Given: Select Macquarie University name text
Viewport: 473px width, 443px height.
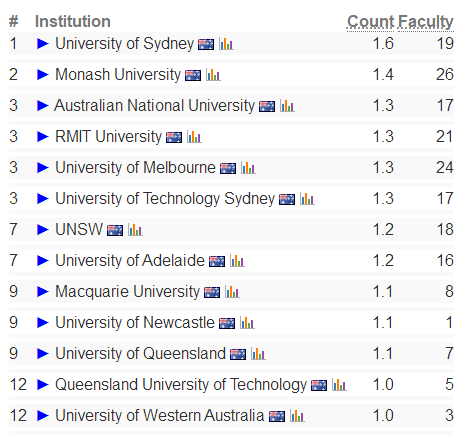Looking at the screenshot, I should click(127, 291).
